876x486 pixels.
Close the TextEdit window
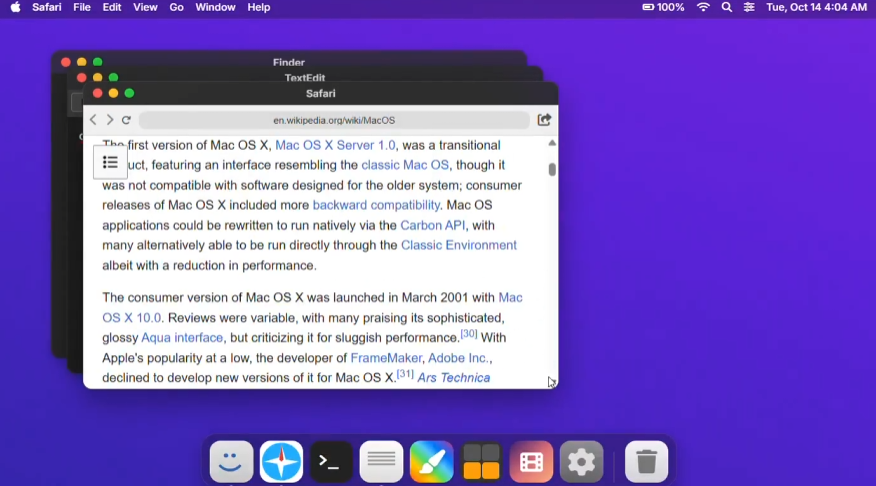82,77
